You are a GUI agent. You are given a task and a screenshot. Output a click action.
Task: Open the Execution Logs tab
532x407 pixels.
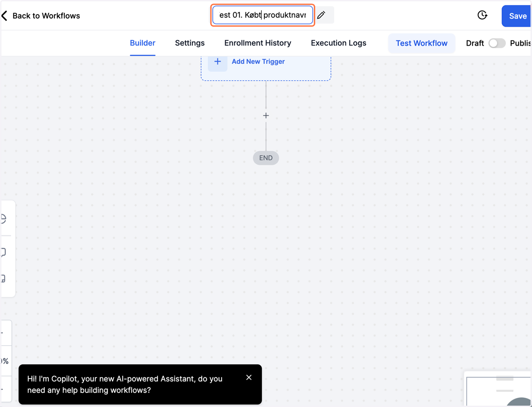click(x=339, y=43)
